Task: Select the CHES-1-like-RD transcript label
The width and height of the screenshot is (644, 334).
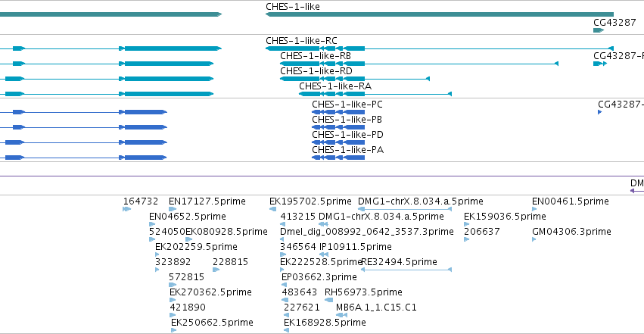Action: point(316,71)
